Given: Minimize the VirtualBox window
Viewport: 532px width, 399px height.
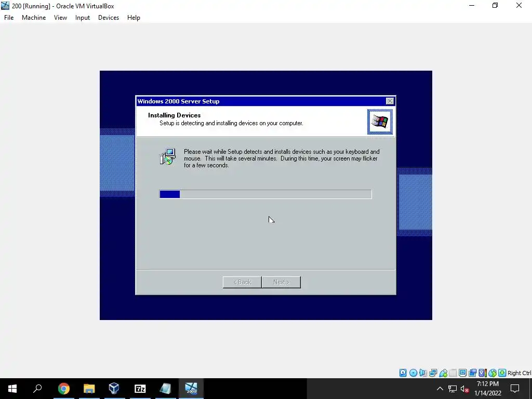Looking at the screenshot, I should coord(472,5).
